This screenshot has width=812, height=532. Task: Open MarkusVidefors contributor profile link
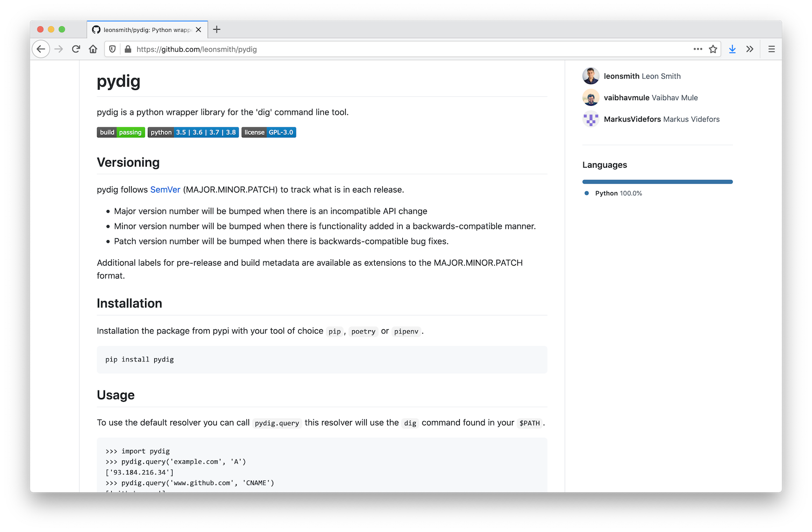661,119
